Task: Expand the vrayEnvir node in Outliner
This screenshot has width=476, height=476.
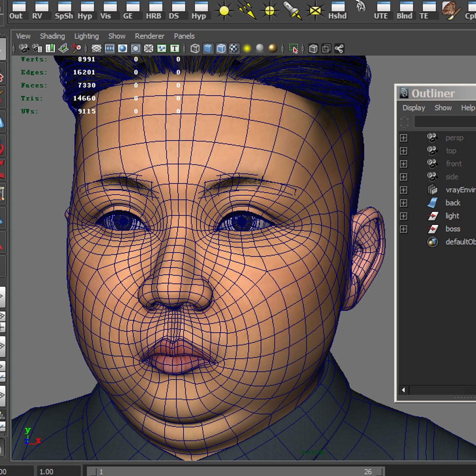Action: pos(403,190)
